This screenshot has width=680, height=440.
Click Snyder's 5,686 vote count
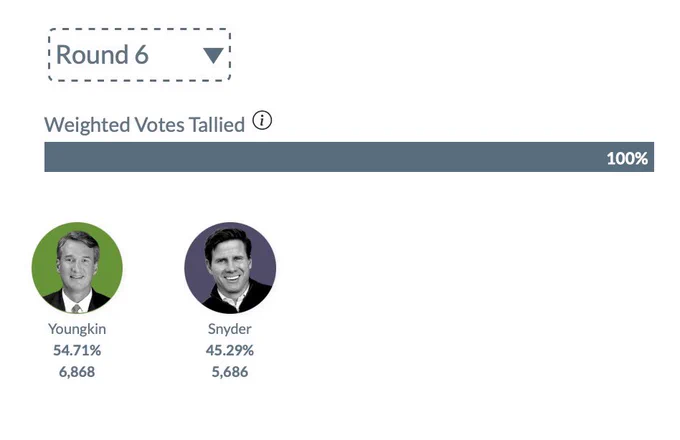(230, 372)
